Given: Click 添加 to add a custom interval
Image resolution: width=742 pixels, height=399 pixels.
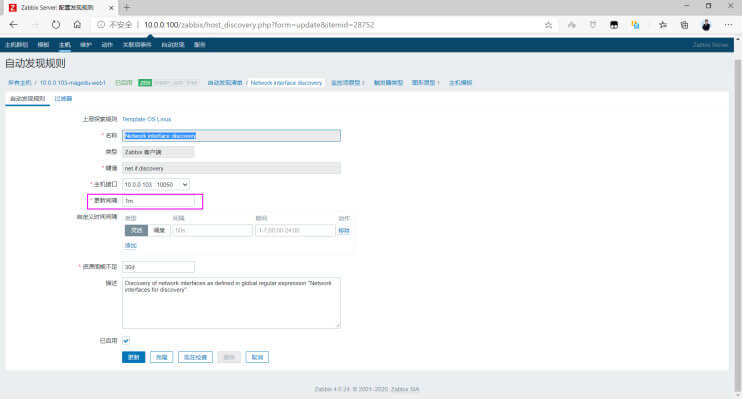Looking at the screenshot, I should pos(131,246).
